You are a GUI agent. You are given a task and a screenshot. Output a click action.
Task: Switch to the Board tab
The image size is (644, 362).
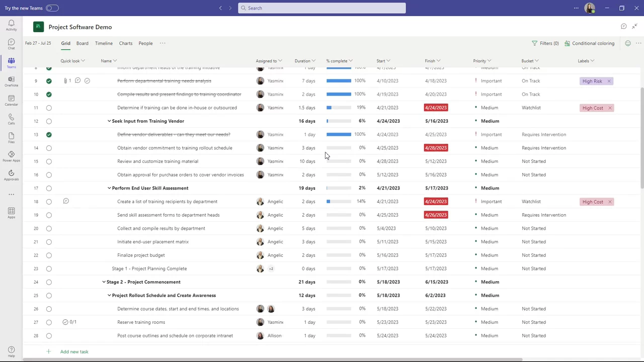click(x=82, y=43)
